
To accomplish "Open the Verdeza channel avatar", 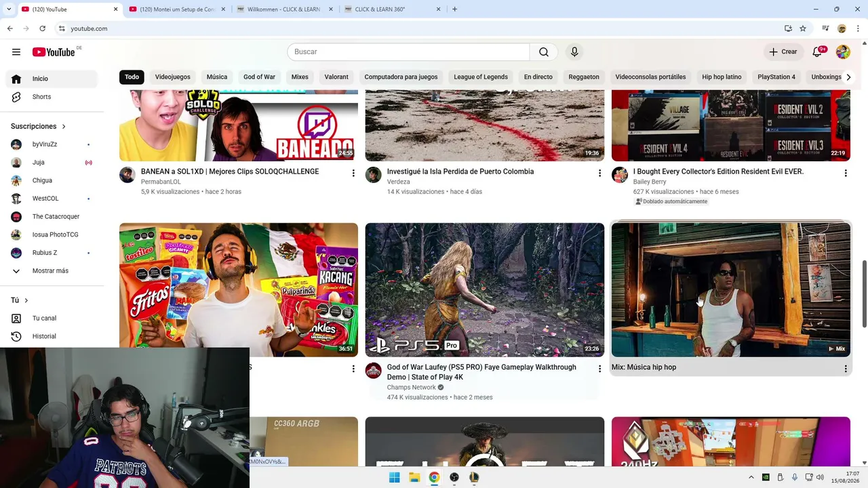I will (x=374, y=175).
